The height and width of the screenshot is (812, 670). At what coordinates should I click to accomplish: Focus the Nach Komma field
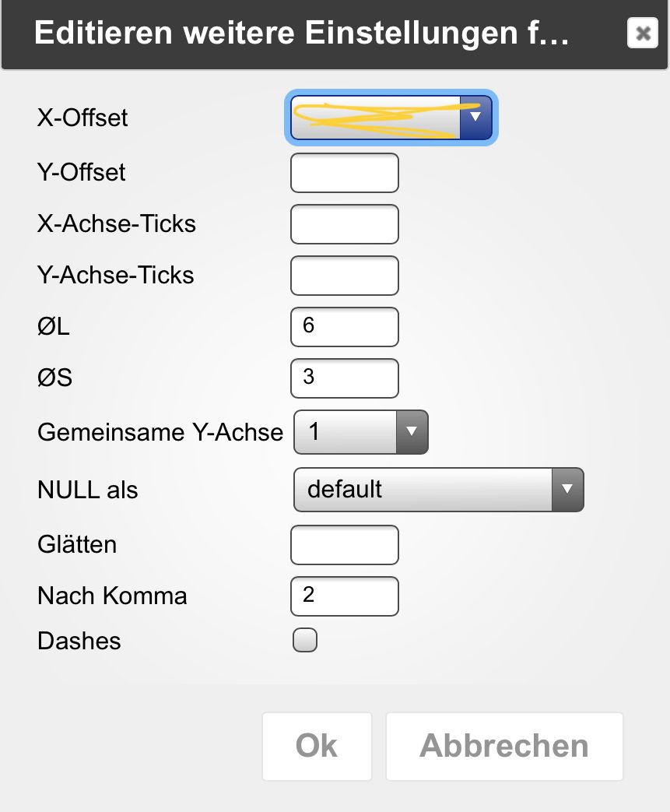pyautogui.click(x=344, y=596)
